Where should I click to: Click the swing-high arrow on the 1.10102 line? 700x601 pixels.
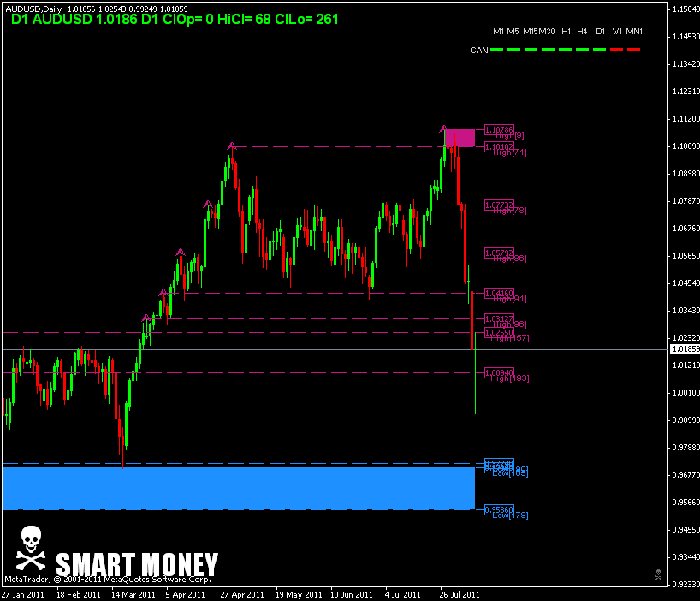(x=231, y=146)
